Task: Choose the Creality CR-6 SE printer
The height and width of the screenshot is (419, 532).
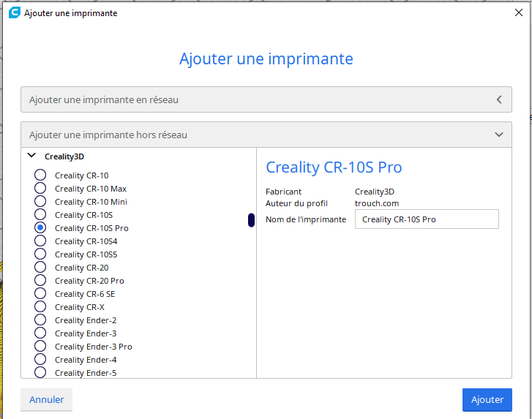Action: point(40,293)
